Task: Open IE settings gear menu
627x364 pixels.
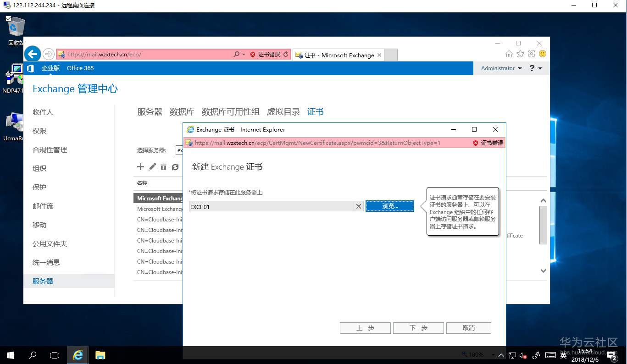Action: point(531,54)
